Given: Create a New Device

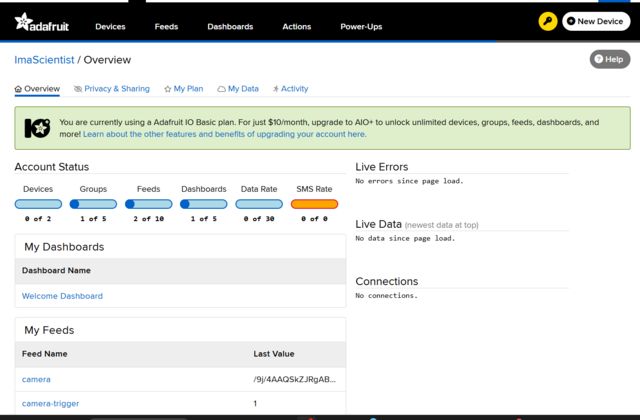Looking at the screenshot, I should click(596, 21).
